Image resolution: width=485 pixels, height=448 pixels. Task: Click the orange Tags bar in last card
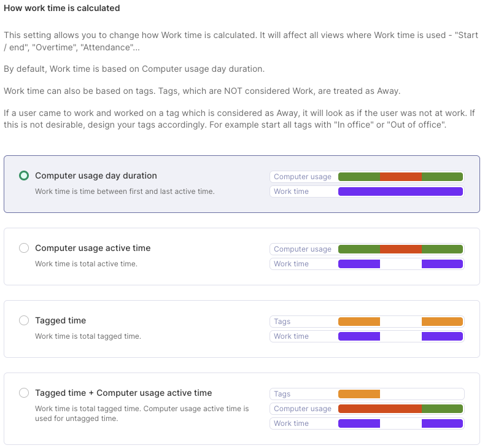359,394
